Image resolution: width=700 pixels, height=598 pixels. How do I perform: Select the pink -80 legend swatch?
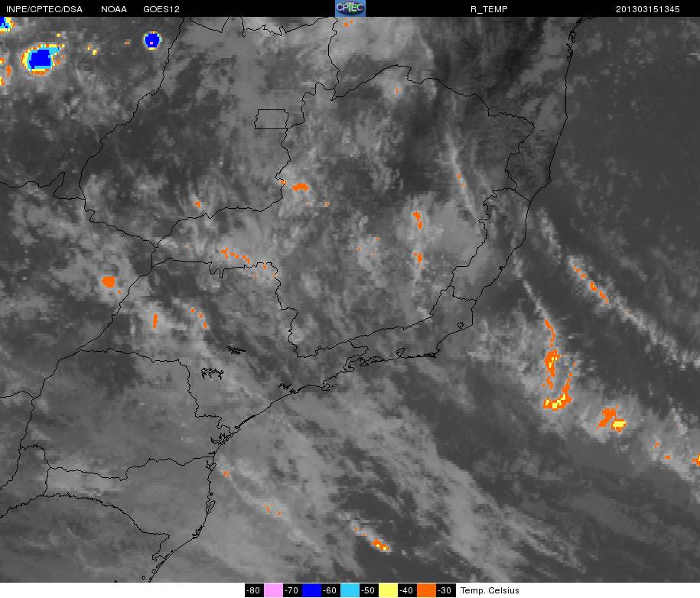click(x=273, y=590)
